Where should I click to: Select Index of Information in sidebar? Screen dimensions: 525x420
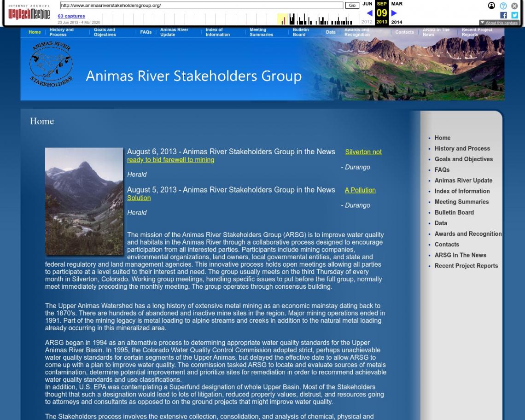coord(462,191)
